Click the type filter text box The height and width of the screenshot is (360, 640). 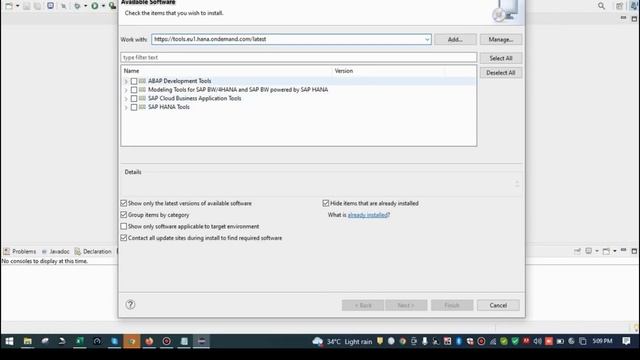[298, 57]
